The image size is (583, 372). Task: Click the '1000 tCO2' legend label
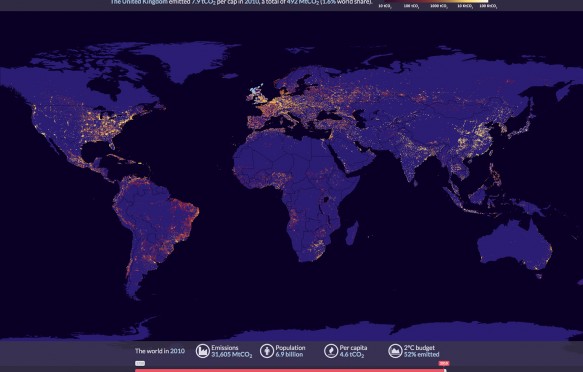439,6
